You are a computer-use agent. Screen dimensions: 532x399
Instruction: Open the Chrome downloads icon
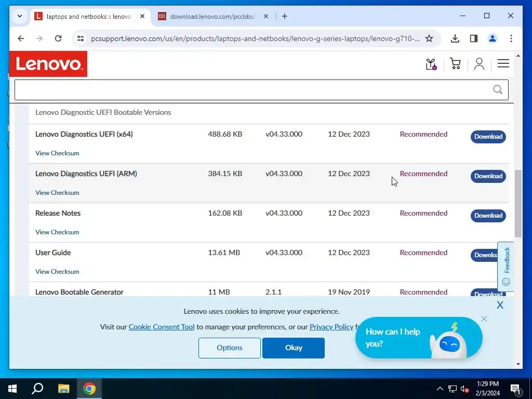pyautogui.click(x=455, y=38)
